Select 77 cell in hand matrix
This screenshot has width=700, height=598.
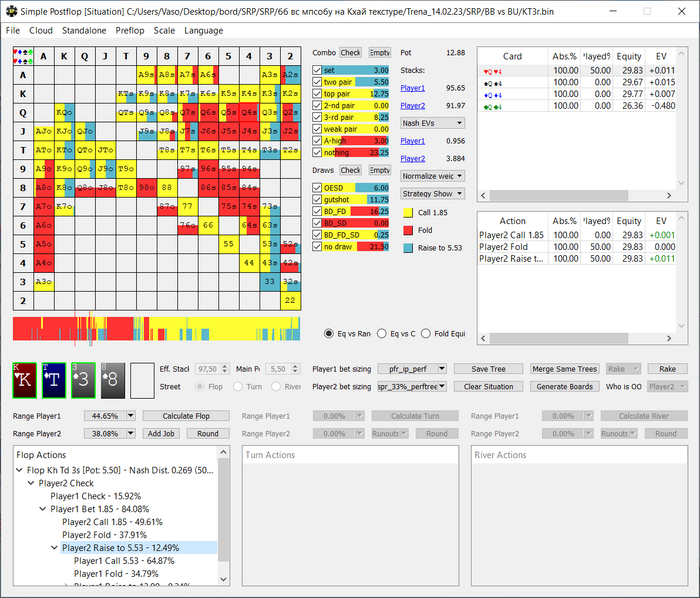(x=188, y=206)
